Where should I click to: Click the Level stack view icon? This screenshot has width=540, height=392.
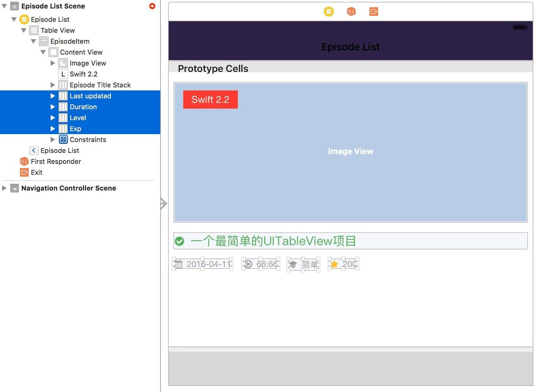(x=63, y=117)
